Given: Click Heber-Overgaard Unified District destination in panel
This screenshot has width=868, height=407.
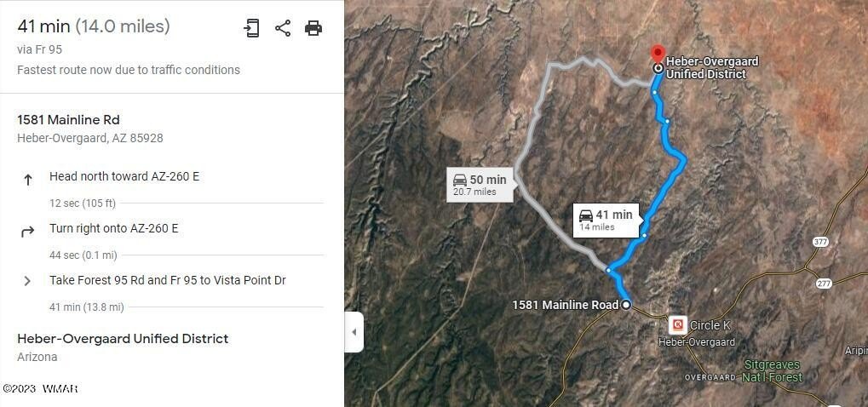Looking at the screenshot, I should point(123,339).
